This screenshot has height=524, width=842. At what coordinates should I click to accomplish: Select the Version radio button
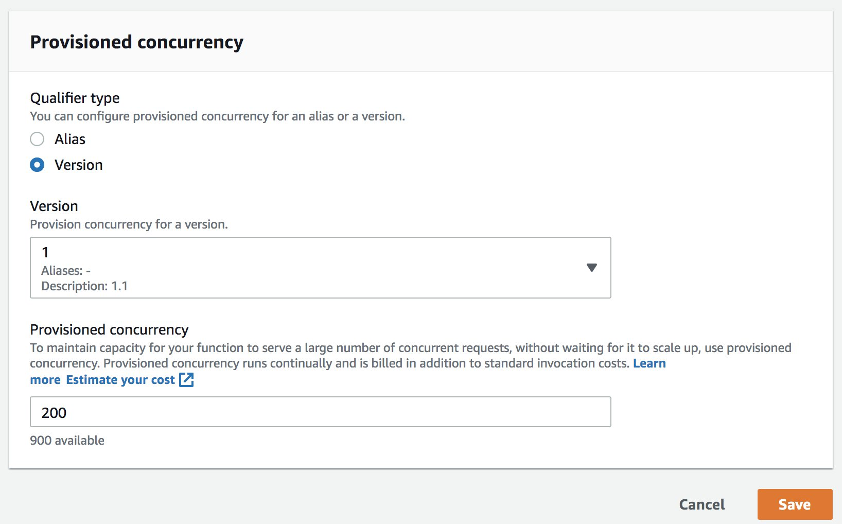coord(37,165)
